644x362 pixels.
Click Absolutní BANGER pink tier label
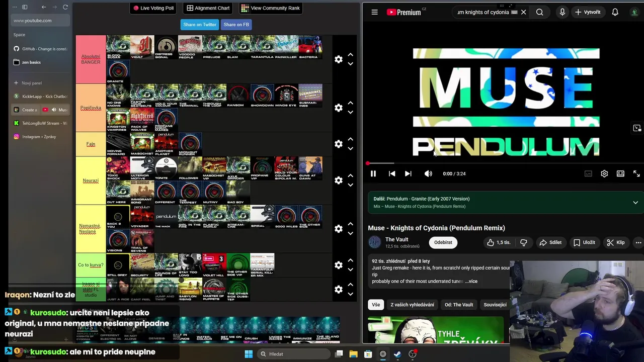coord(91,59)
